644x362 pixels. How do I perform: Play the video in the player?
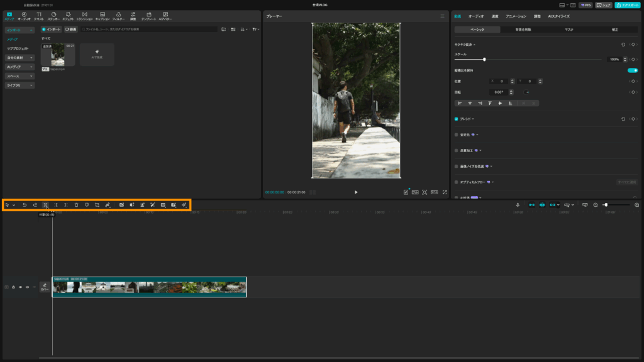[356, 192]
